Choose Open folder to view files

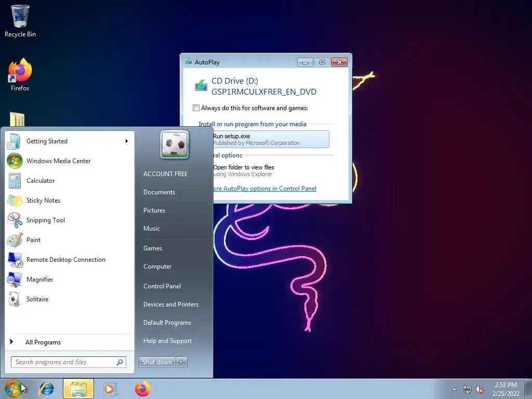coord(243,170)
